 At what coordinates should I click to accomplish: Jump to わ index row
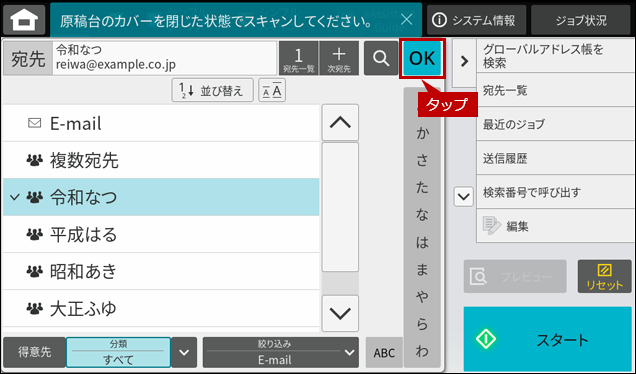pyautogui.click(x=422, y=351)
